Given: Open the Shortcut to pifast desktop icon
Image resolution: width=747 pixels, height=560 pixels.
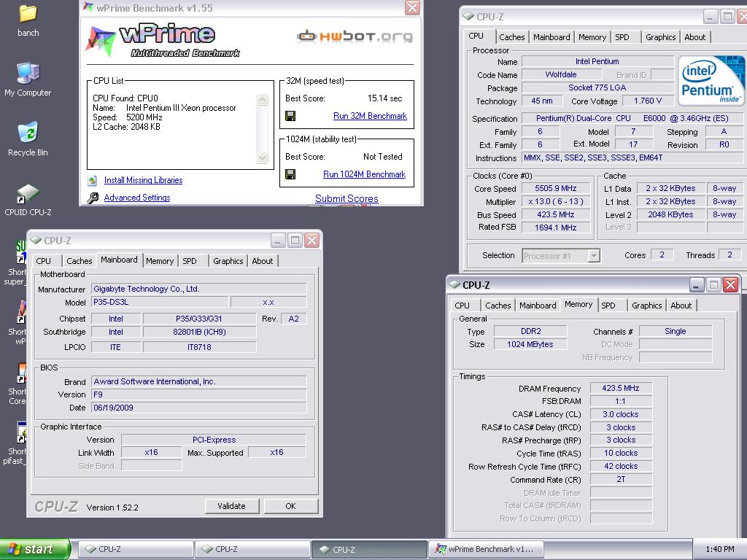Looking at the screenshot, I should coord(21,432).
